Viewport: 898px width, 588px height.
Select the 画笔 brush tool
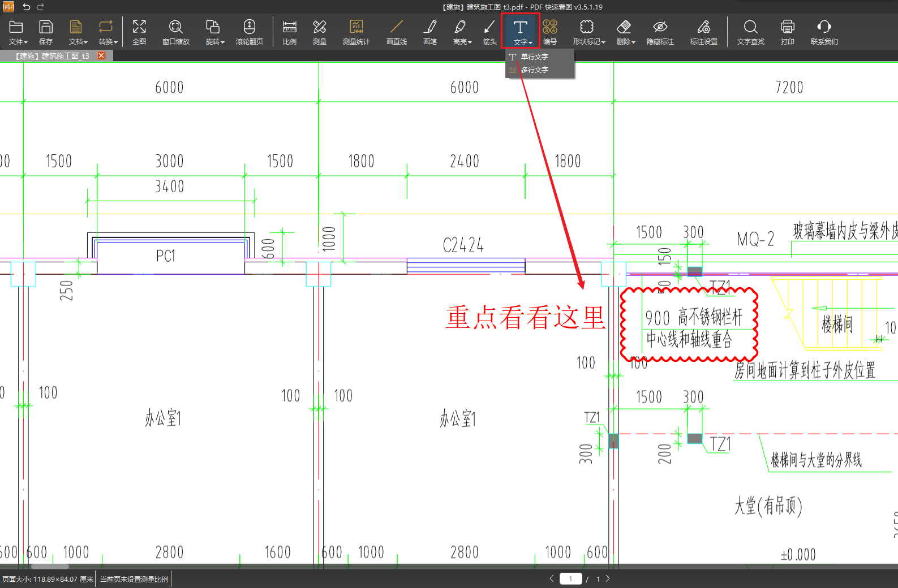(x=430, y=27)
